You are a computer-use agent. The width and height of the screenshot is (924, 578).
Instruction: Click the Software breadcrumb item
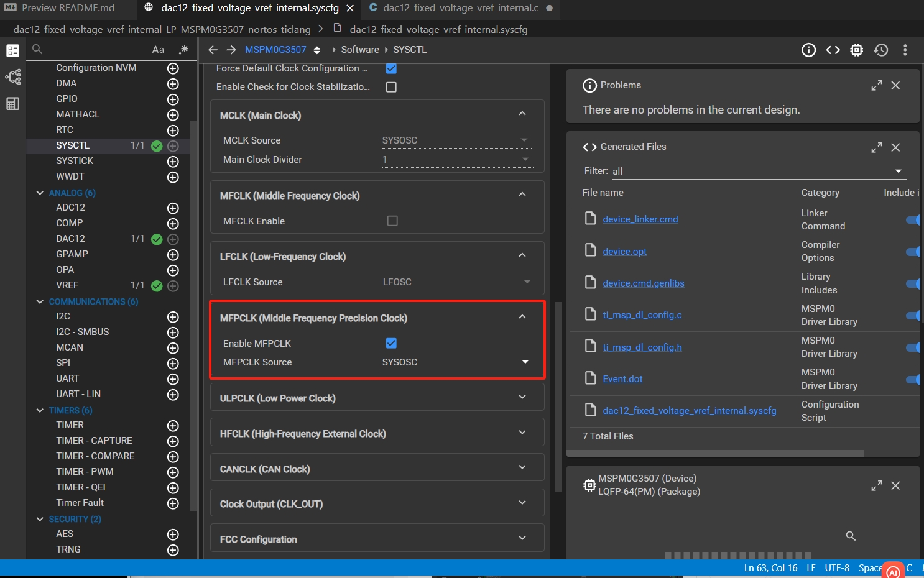pyautogui.click(x=360, y=50)
